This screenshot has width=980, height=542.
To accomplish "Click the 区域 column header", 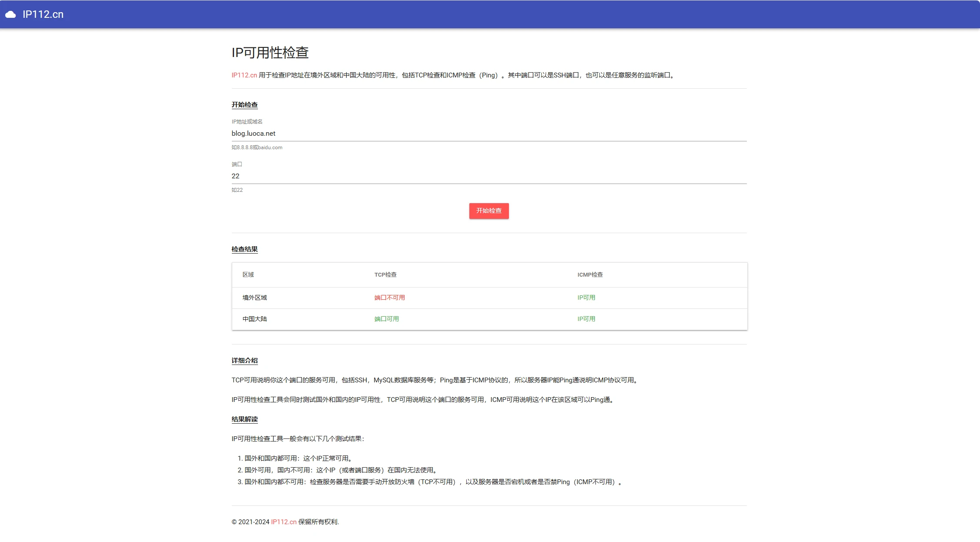I will [248, 274].
